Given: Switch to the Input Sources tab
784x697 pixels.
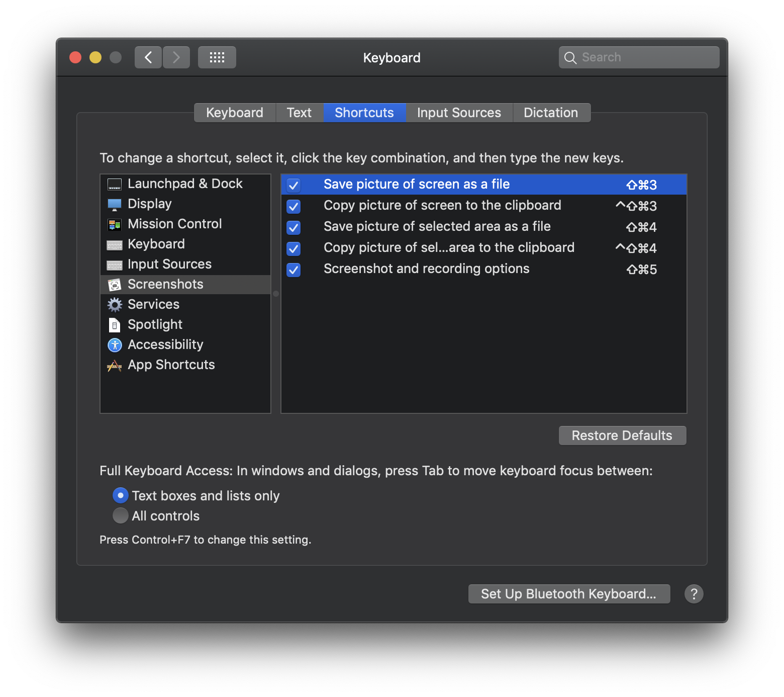Looking at the screenshot, I should point(459,113).
